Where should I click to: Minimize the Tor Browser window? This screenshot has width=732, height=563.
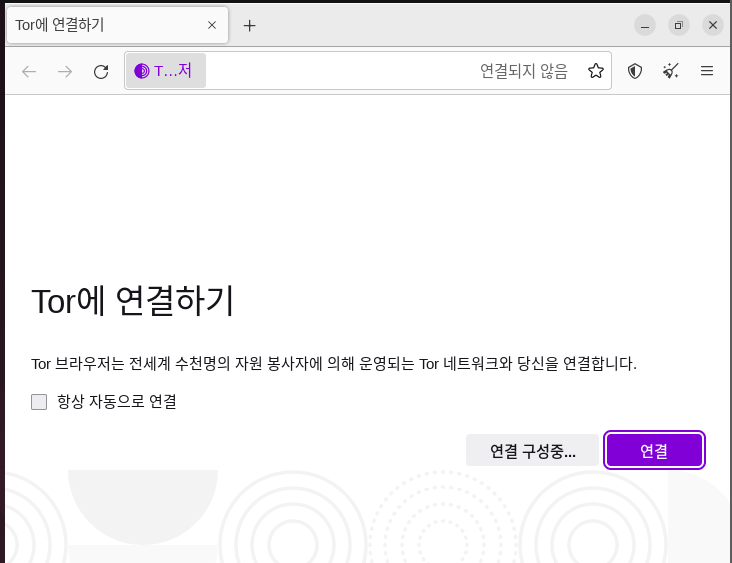[x=645, y=25]
